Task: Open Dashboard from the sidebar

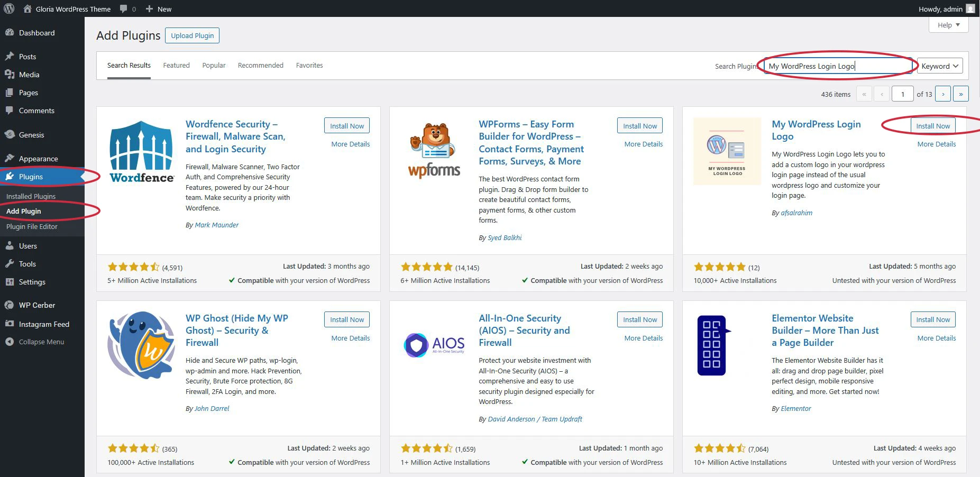Action: pyautogui.click(x=36, y=33)
